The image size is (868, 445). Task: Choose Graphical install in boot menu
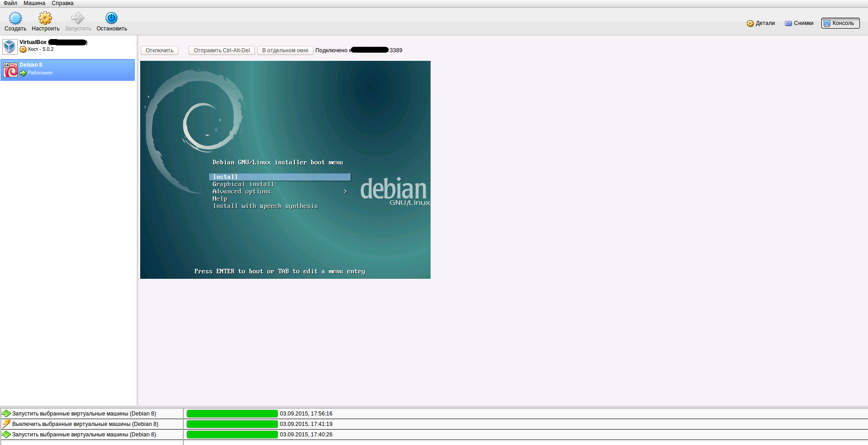[x=243, y=184]
